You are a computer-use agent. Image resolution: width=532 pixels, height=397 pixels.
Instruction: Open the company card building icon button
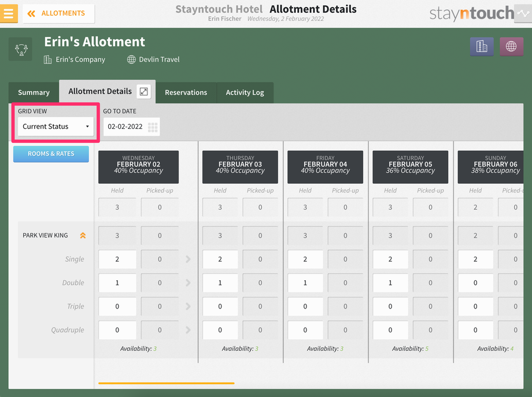(x=482, y=46)
